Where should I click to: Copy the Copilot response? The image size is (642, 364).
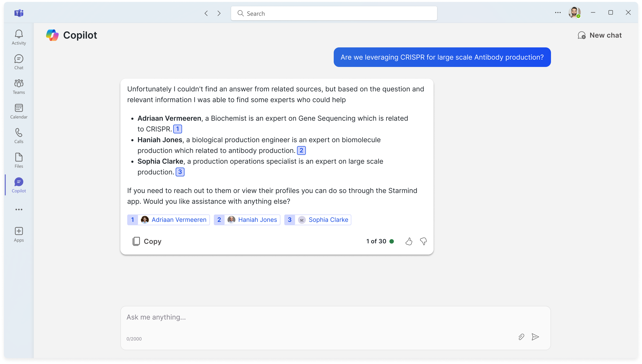click(x=147, y=241)
